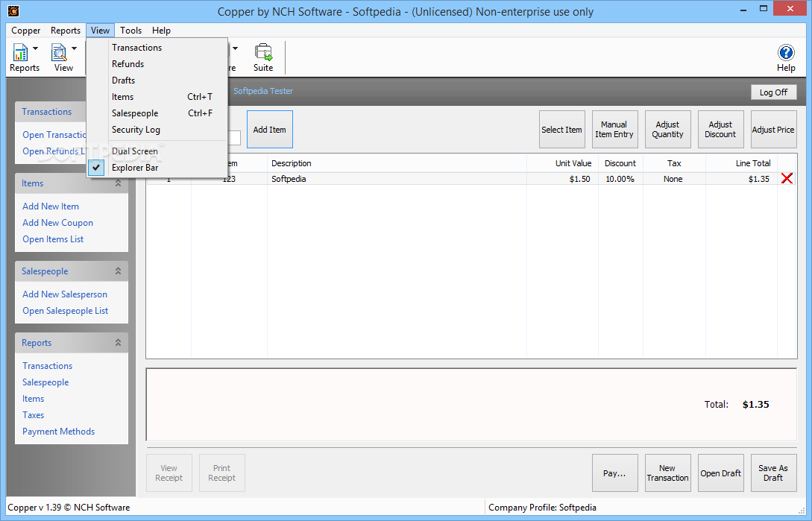
Task: Collapse the Items sidebar panel
Action: (118, 183)
